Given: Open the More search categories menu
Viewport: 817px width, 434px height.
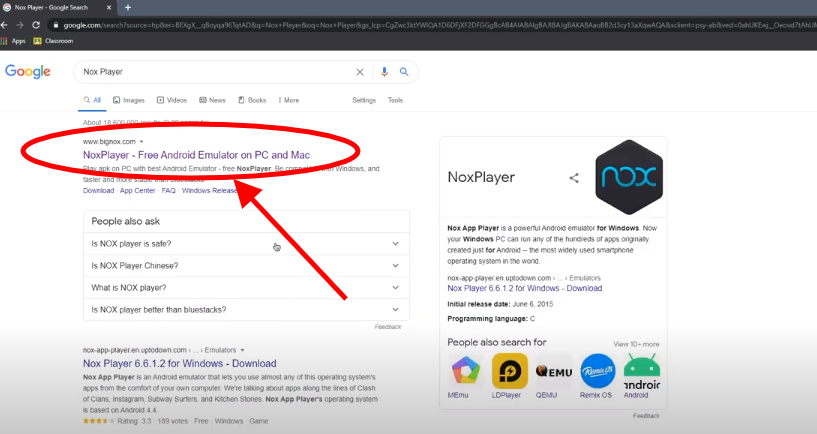Looking at the screenshot, I should pyautogui.click(x=289, y=100).
